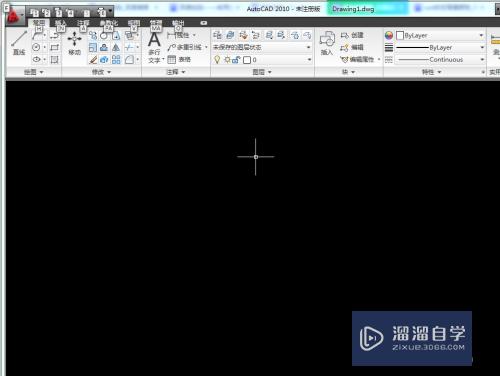The width and height of the screenshot is (500, 376).
Task: Open the first icon in 图层 panel row
Action: coord(218,35)
